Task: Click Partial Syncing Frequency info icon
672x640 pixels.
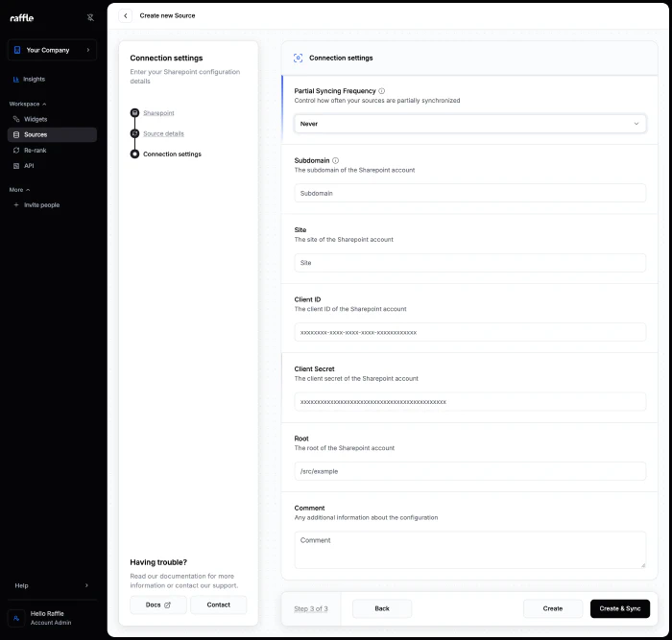Action: tap(381, 91)
